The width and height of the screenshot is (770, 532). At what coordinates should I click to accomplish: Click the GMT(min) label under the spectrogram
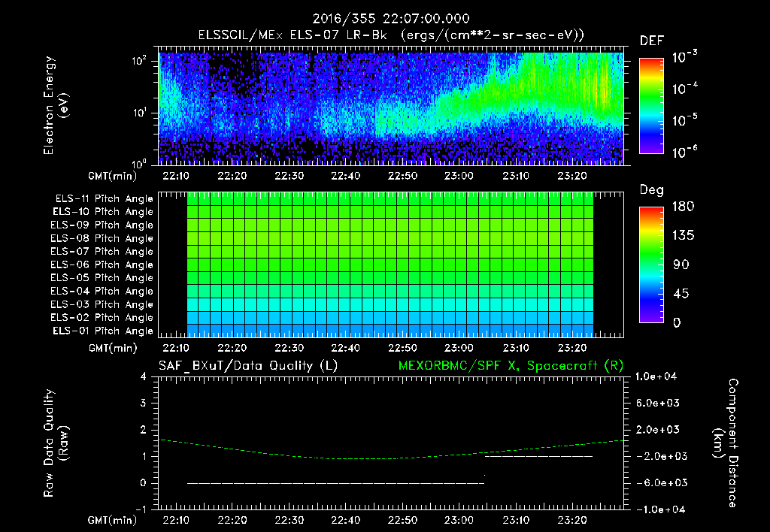pyautogui.click(x=113, y=176)
